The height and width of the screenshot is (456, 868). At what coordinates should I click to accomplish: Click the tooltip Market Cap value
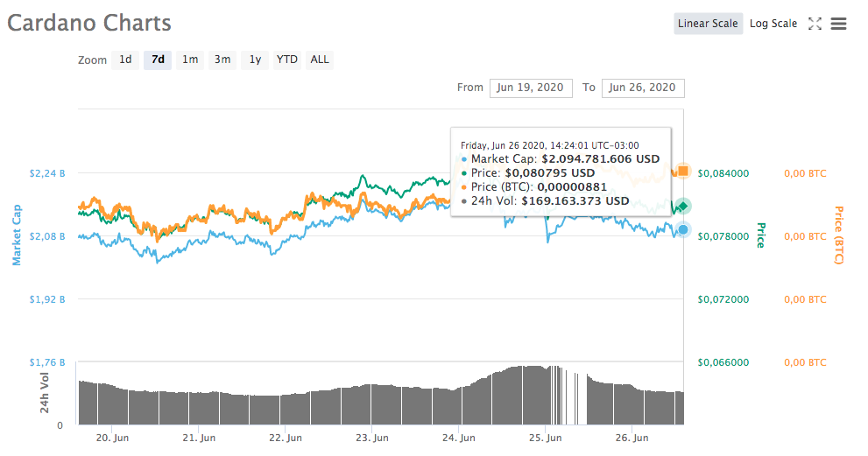(601, 159)
